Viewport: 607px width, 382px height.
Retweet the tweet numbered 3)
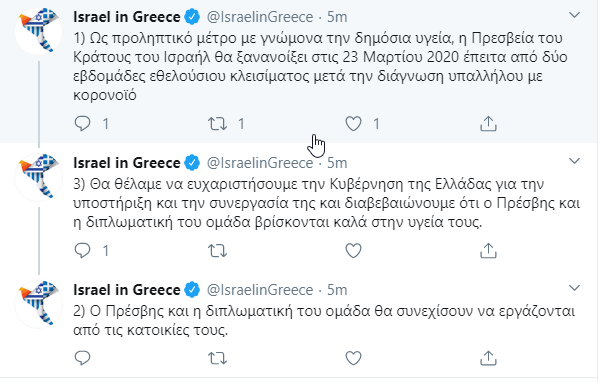coord(217,251)
